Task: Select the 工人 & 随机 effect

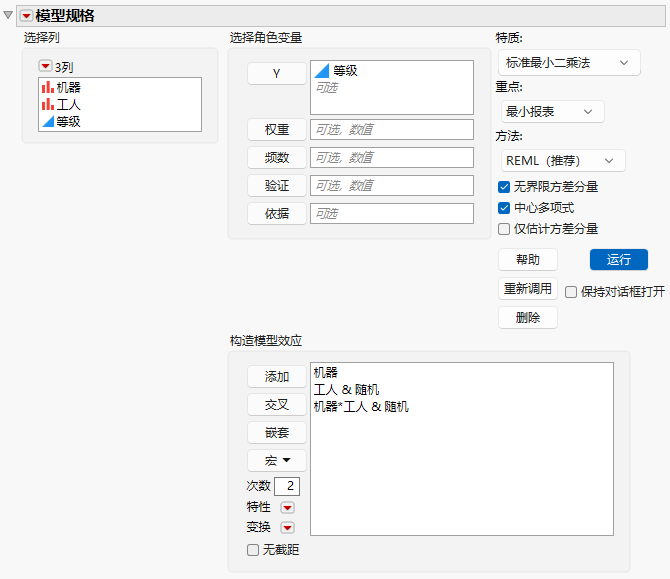Action: (347, 389)
